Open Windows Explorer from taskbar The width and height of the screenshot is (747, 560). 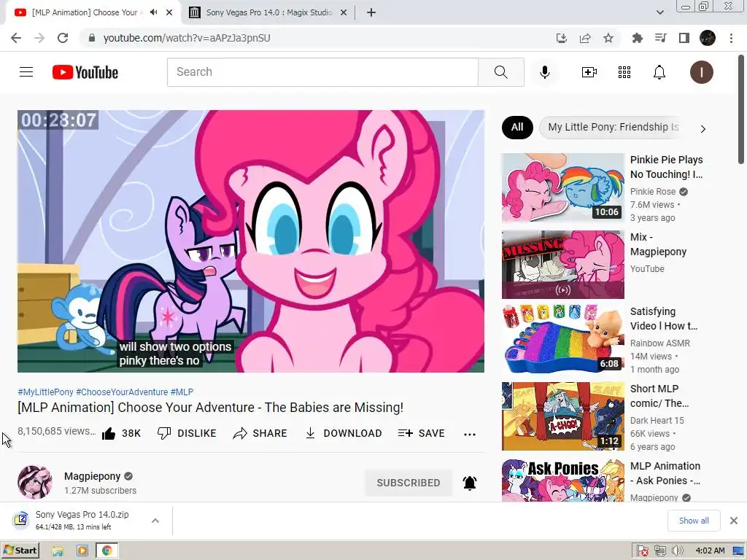(58, 551)
